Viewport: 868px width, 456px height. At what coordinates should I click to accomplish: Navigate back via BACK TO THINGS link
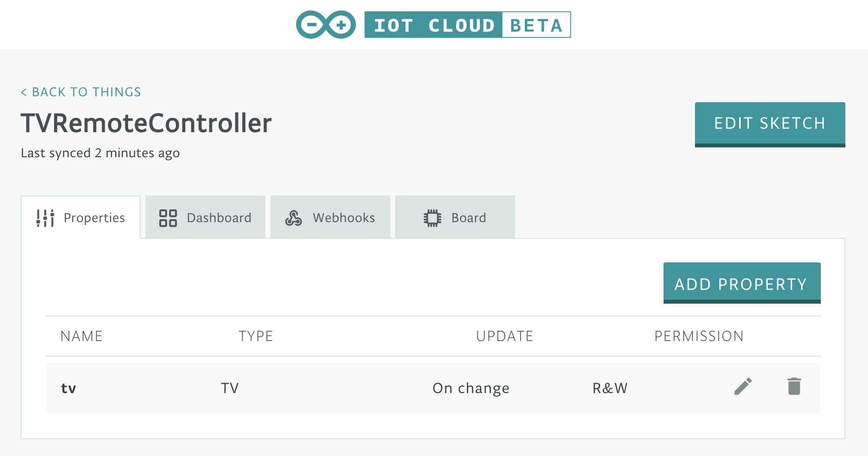tap(80, 91)
